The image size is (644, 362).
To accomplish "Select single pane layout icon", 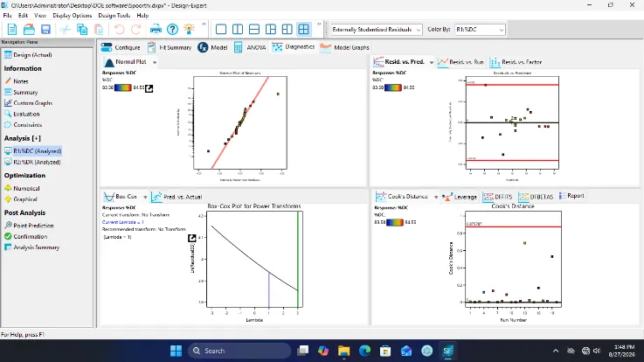I will [221, 29].
